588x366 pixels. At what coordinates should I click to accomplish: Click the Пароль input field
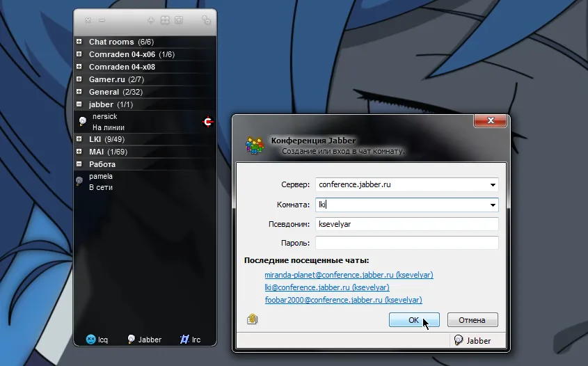click(406, 243)
